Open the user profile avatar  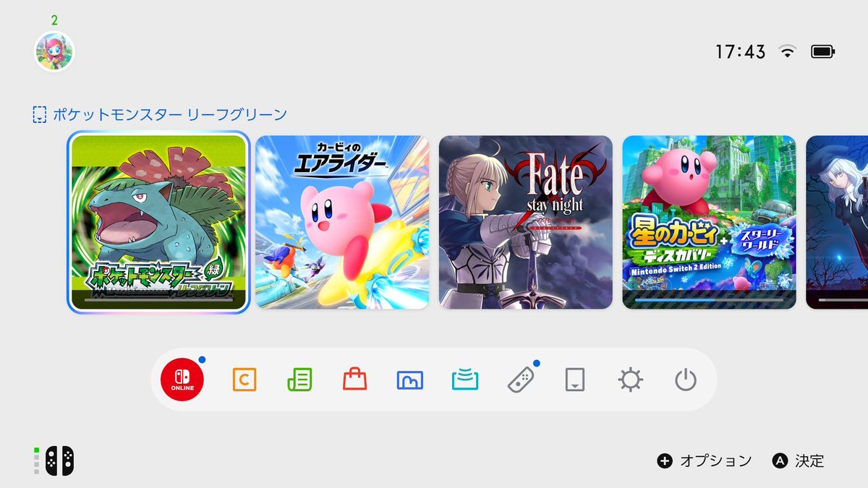(54, 51)
